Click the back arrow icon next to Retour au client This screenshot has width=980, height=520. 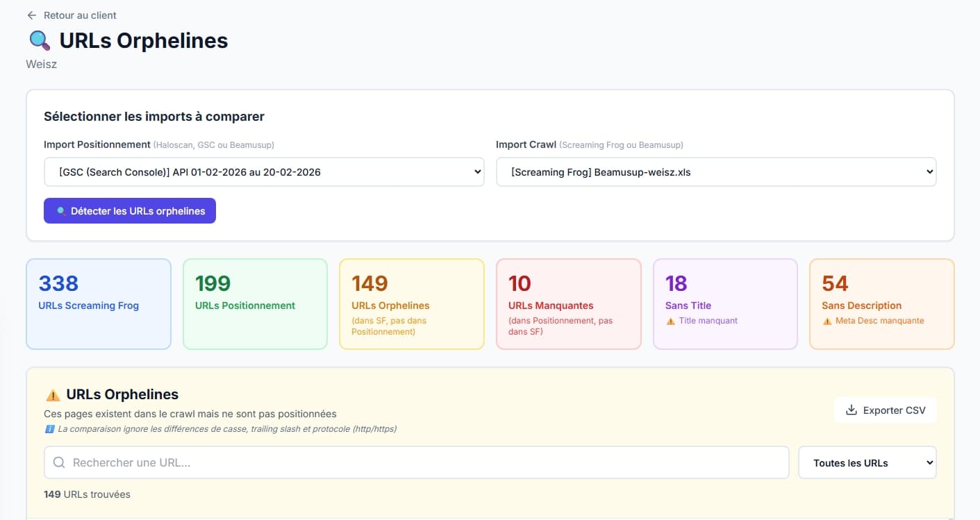[31, 15]
